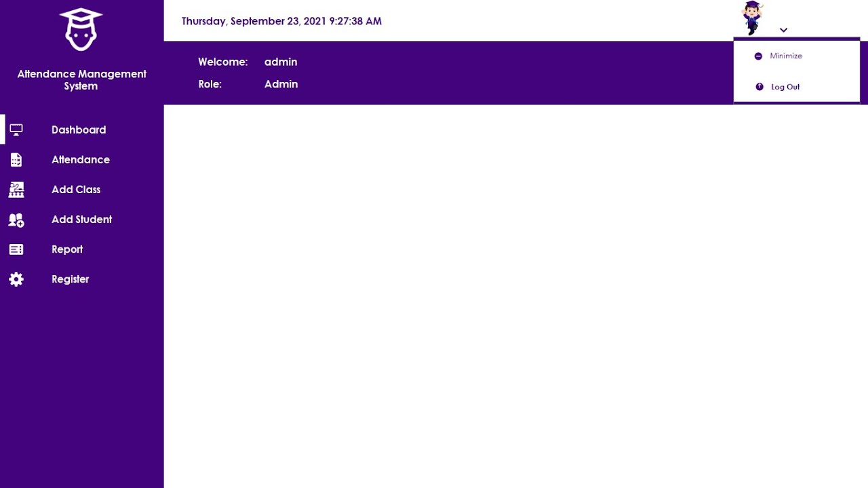
Task: Collapse the user menu with the chevron arrow
Action: click(x=783, y=30)
